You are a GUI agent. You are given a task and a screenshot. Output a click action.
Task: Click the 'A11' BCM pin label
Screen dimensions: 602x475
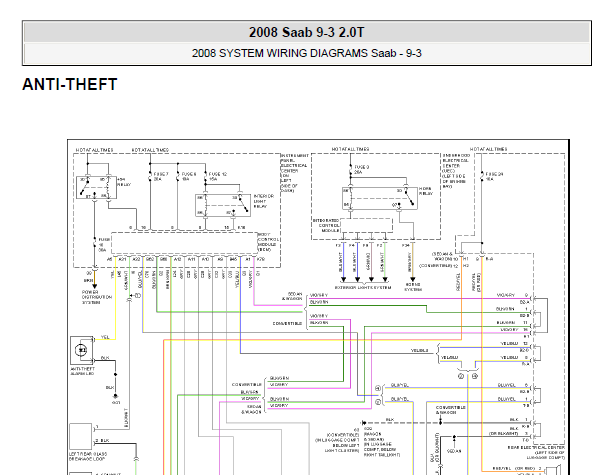tap(191, 260)
